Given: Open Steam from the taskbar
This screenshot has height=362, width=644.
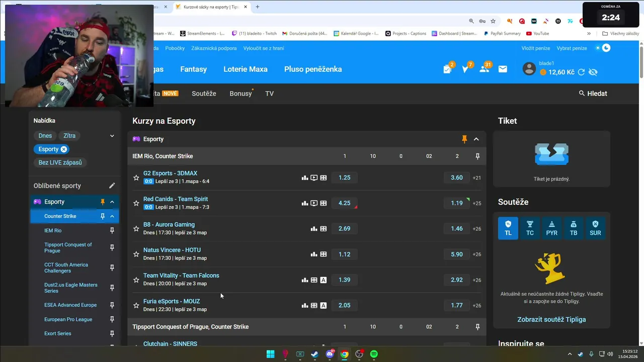Looking at the screenshot, I should pyautogui.click(x=314, y=354).
